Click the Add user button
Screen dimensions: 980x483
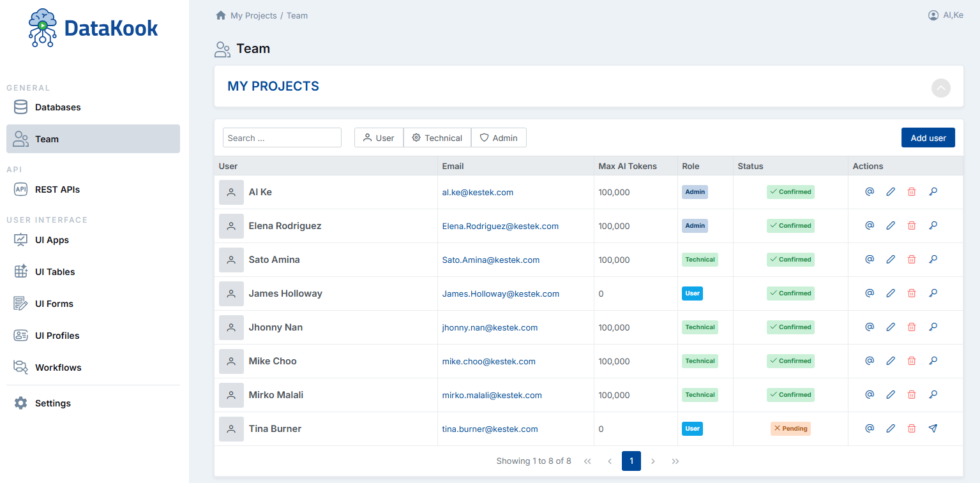coord(928,137)
